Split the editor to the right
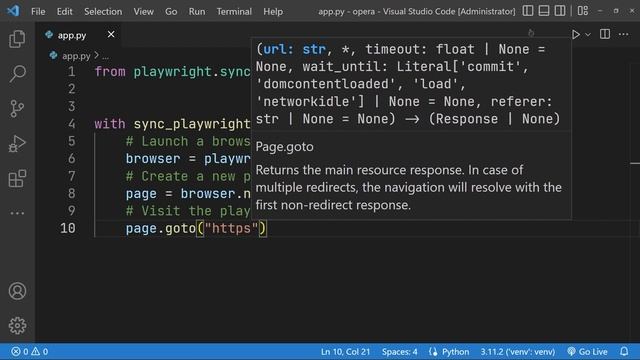This screenshot has width=640, height=360. pyautogui.click(x=605, y=34)
